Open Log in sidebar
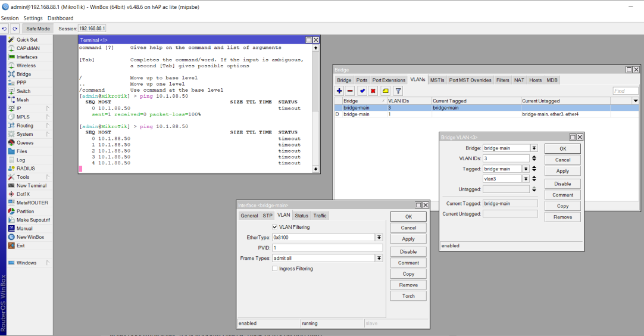 coord(21,160)
